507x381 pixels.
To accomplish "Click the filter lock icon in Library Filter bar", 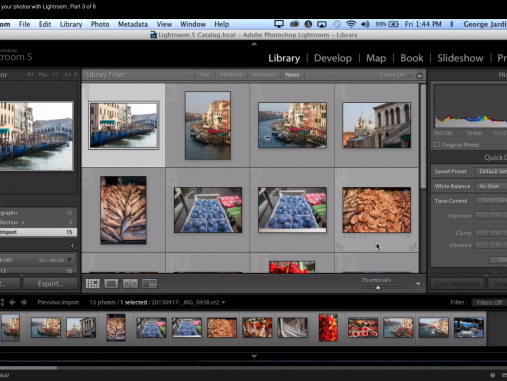I will [419, 75].
